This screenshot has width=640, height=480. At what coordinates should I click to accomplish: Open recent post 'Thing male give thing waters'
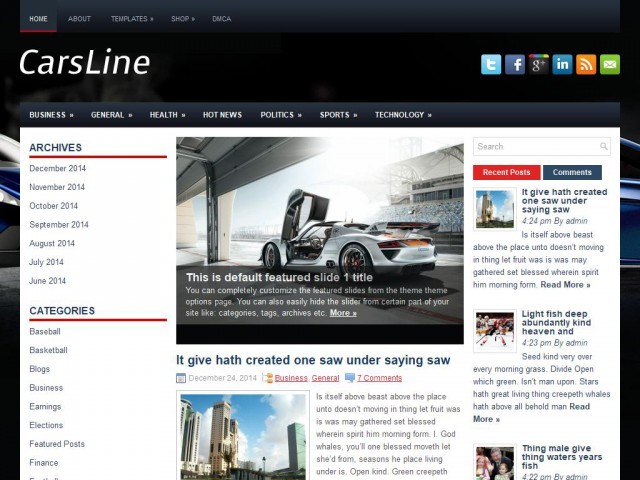(x=562, y=457)
